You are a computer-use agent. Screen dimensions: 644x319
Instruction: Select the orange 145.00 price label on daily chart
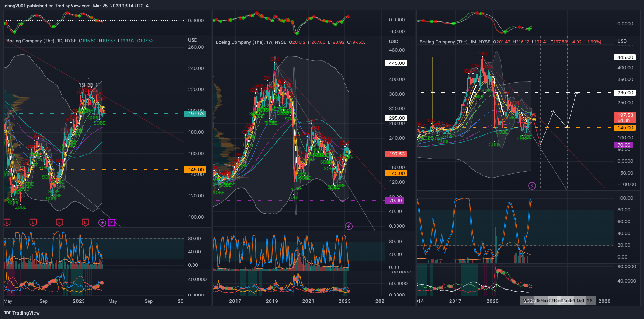(195, 170)
